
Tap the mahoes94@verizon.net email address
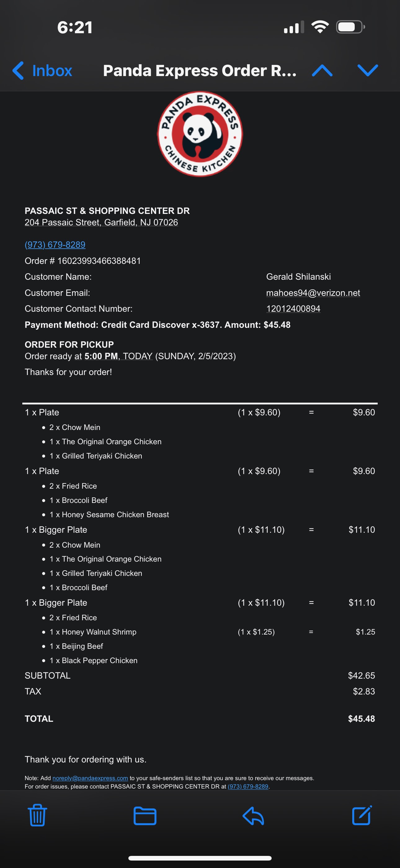click(x=313, y=293)
